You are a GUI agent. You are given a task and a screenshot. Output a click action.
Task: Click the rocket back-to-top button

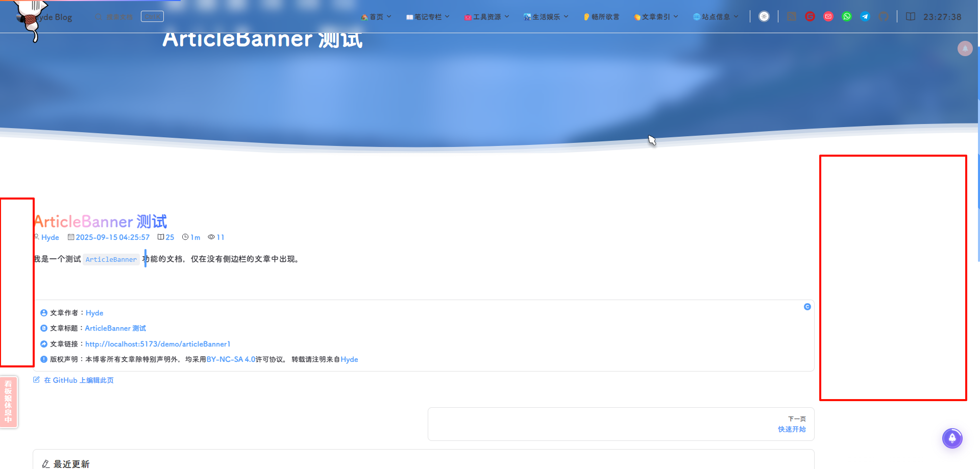point(952,438)
